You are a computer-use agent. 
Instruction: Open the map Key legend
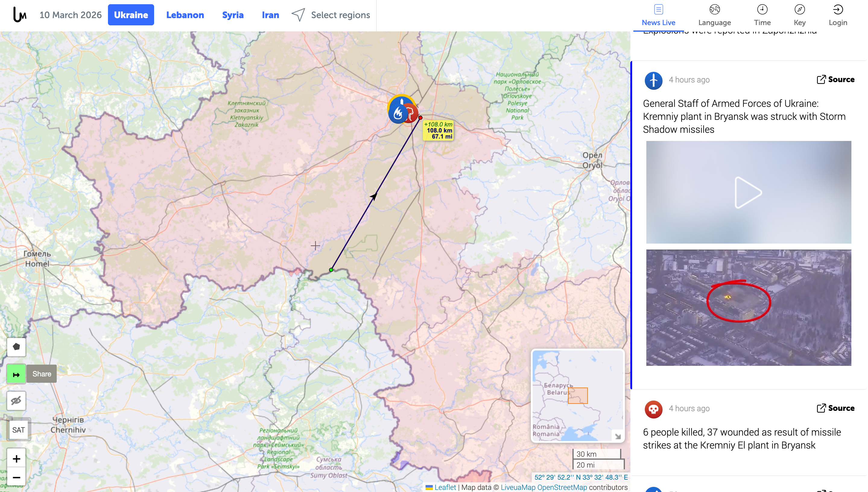click(800, 15)
